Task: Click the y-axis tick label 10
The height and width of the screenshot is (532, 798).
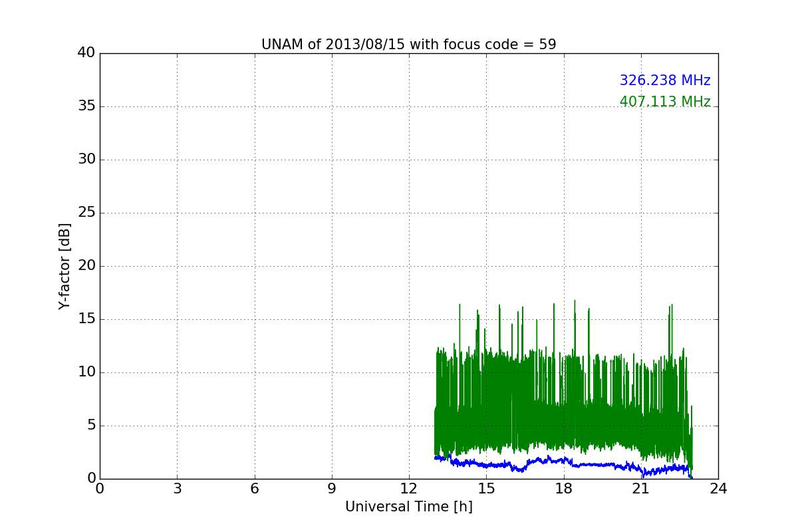Action: 86,372
